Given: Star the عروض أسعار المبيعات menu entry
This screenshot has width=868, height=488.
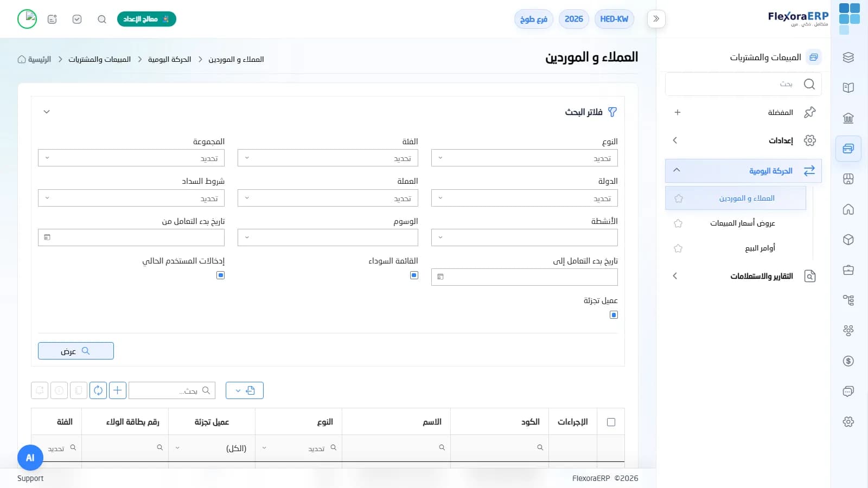Looking at the screenshot, I should click(678, 223).
